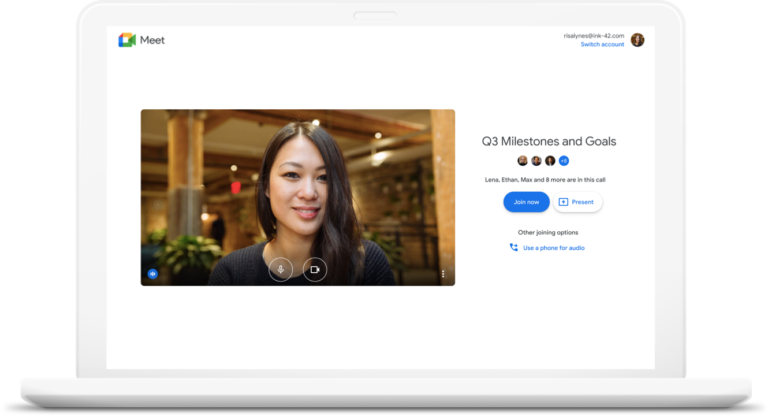Choose Use a phone for audio
The image size is (768, 416).
[553, 248]
